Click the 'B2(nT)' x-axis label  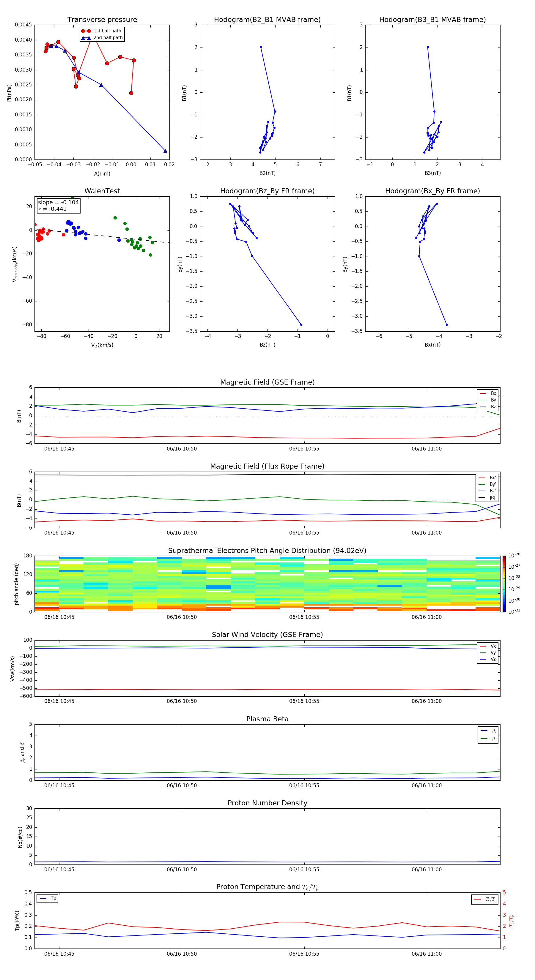[x=267, y=173]
